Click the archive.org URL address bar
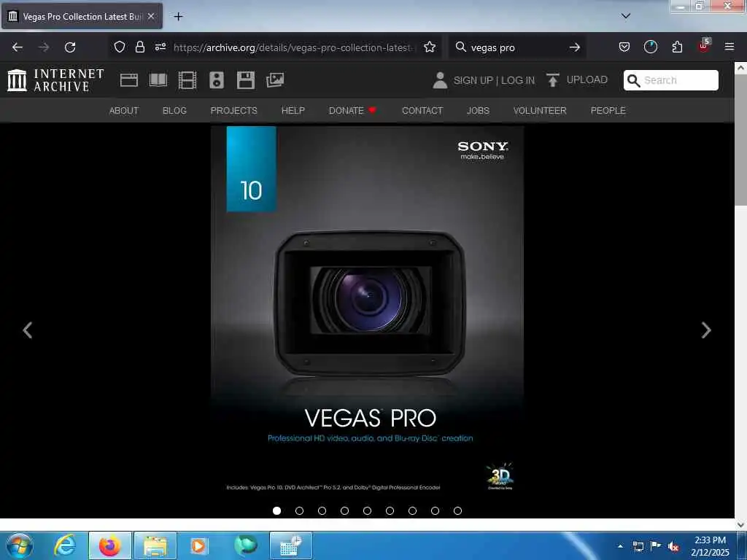 (x=295, y=47)
